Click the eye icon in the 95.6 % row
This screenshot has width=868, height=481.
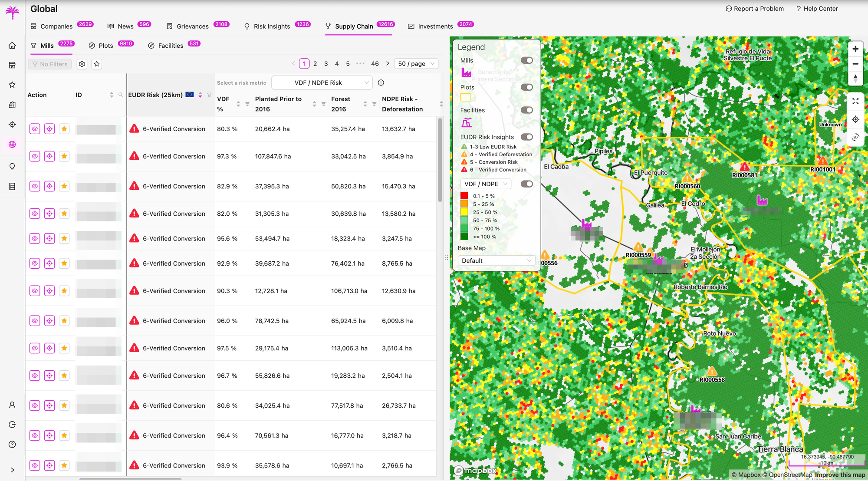[35, 238]
